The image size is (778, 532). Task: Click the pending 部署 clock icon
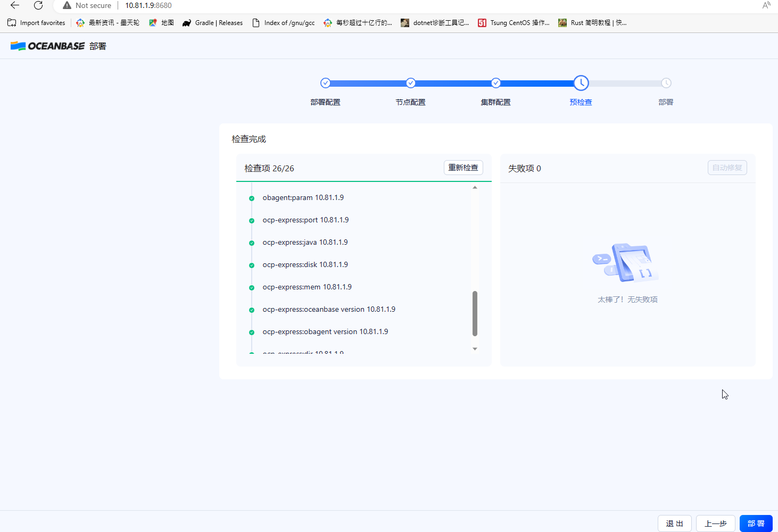point(666,83)
